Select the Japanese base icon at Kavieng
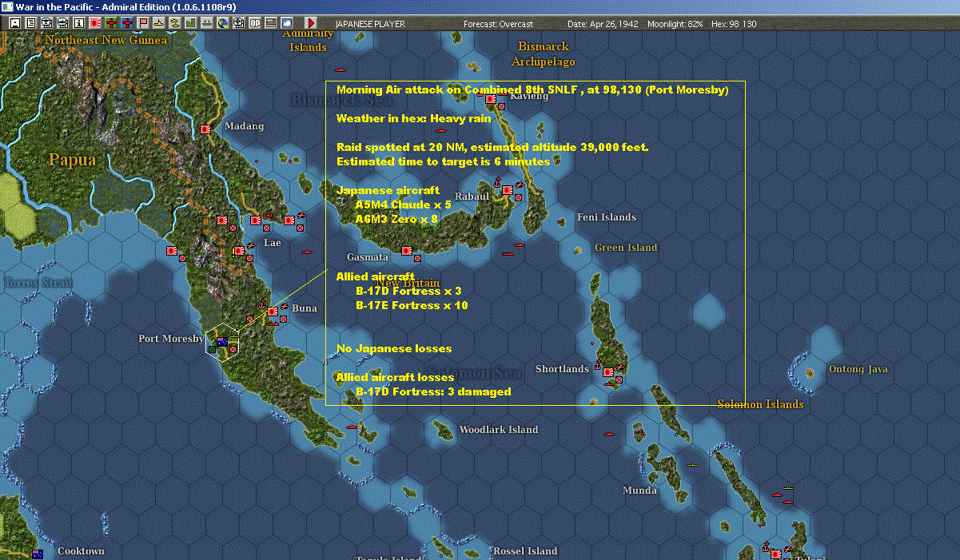 pos(491,99)
